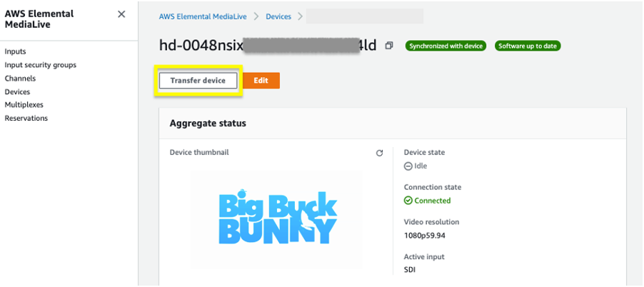Open Reservations in the sidebar
The height and width of the screenshot is (287, 644).
[26, 119]
